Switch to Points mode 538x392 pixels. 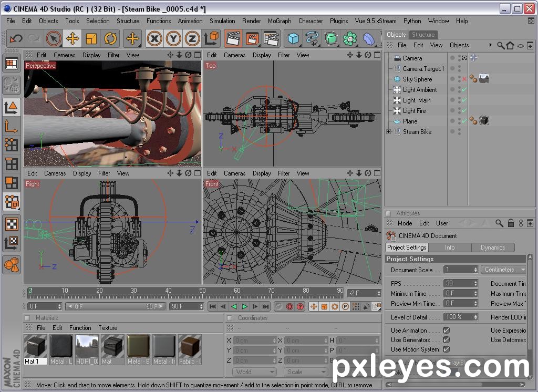12,145
